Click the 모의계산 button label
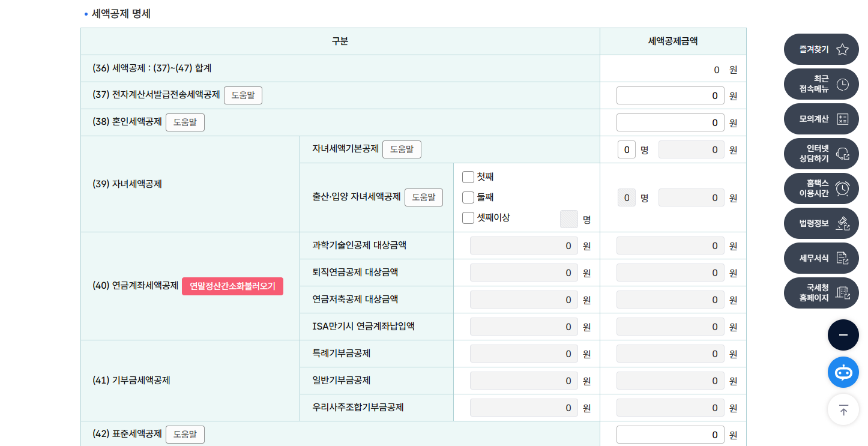The width and height of the screenshot is (868, 446). pos(813,119)
